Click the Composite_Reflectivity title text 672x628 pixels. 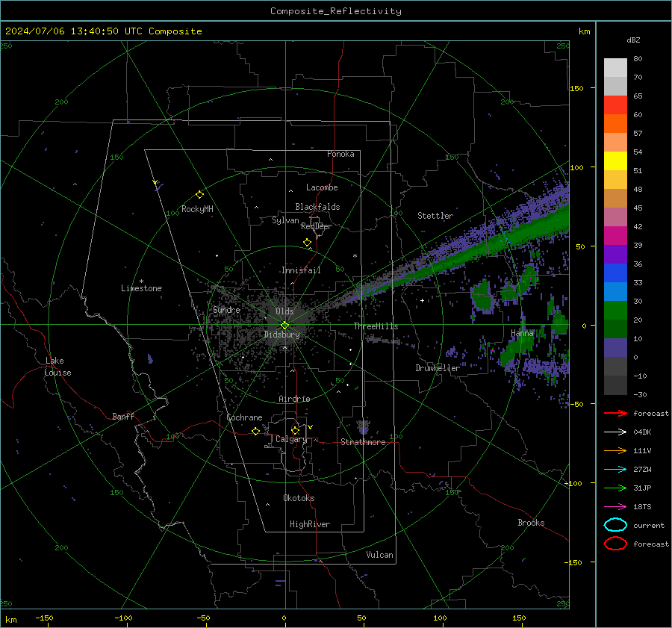336,11
